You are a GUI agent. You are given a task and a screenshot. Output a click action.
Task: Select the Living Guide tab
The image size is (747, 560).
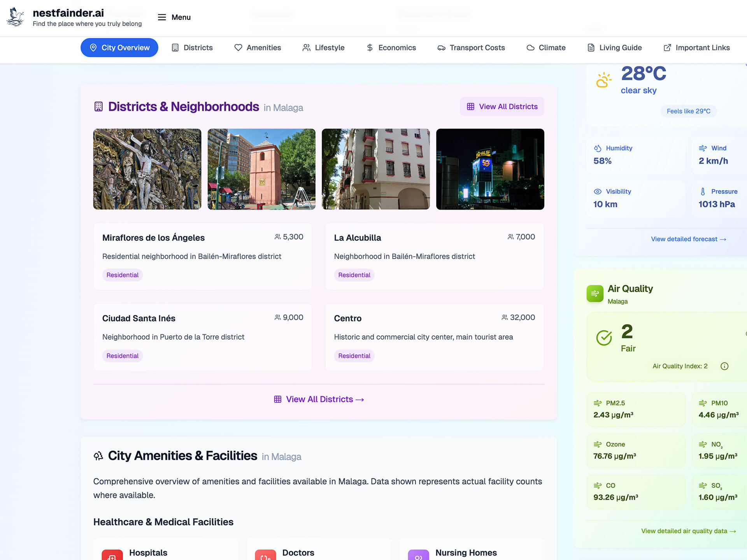tap(614, 47)
